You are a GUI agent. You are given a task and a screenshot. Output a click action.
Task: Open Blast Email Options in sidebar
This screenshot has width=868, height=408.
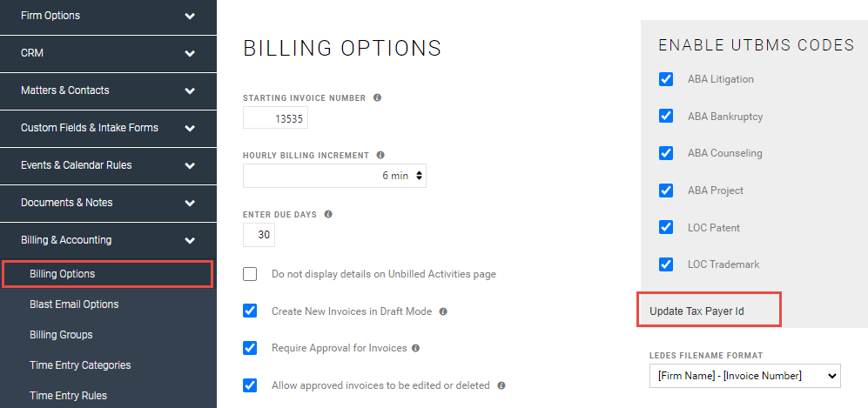coord(74,304)
